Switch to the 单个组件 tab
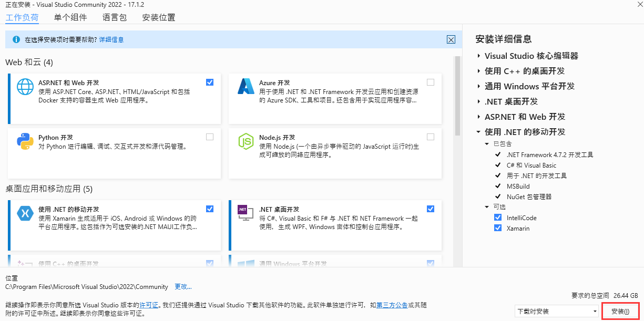The image size is (644, 321). 71,17
